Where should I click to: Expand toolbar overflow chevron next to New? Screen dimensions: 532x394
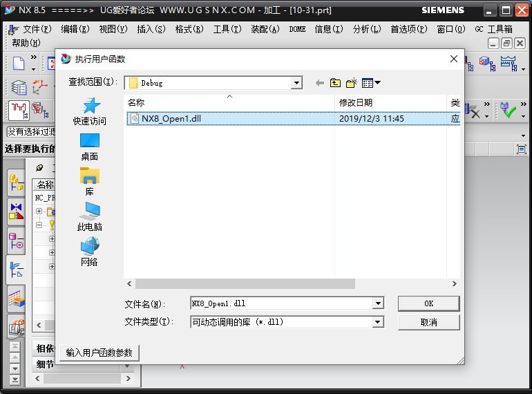click(x=34, y=57)
